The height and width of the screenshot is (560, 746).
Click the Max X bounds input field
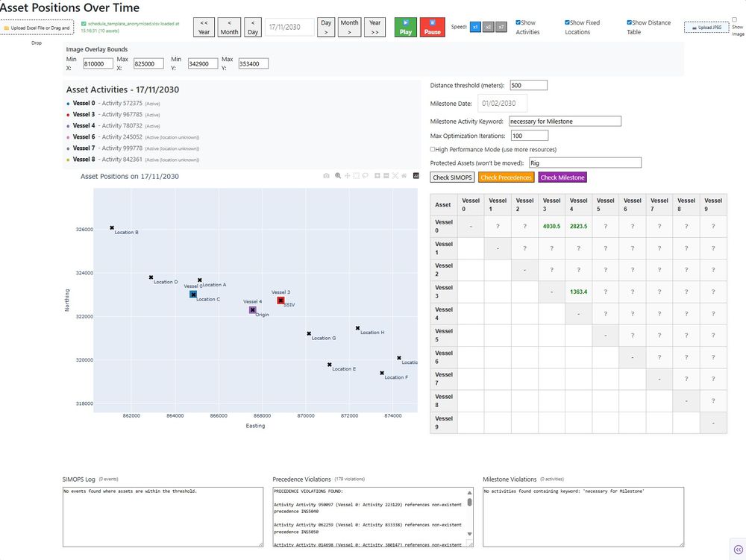click(x=148, y=63)
